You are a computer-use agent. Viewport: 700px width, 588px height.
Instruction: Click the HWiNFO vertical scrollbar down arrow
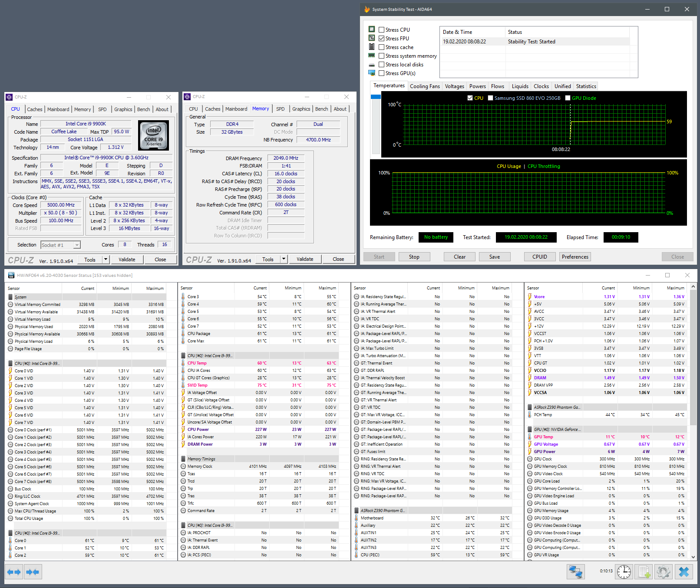click(x=693, y=557)
